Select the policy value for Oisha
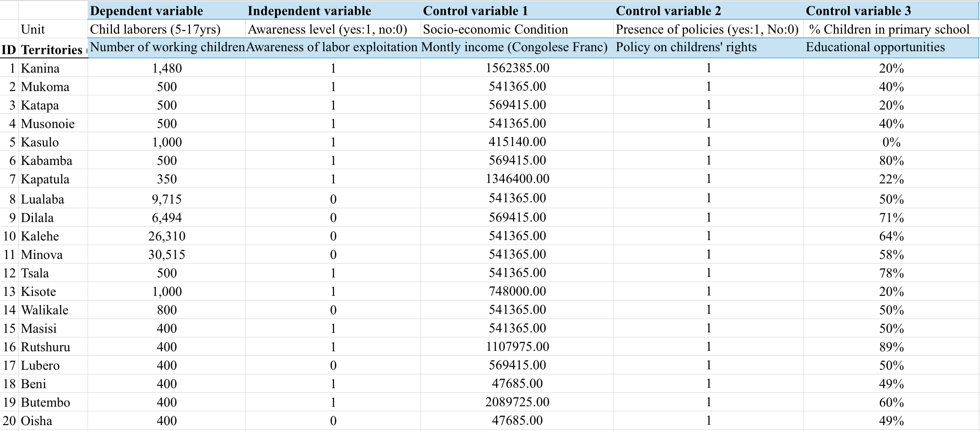Screen dimensions: 980x431 click(708, 421)
